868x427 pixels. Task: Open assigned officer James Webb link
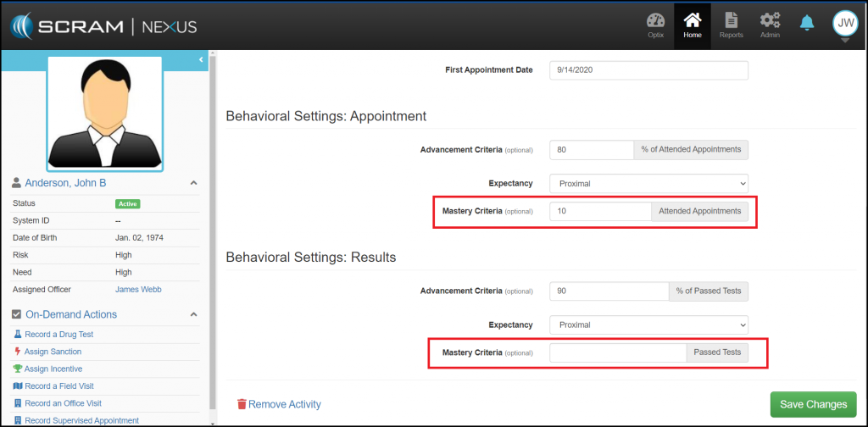[x=138, y=290]
